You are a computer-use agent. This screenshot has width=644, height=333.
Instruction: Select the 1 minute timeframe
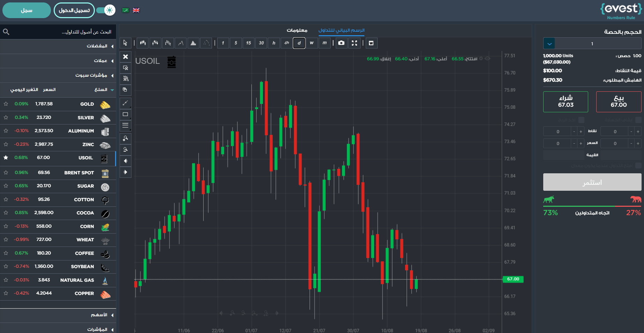[x=223, y=43]
